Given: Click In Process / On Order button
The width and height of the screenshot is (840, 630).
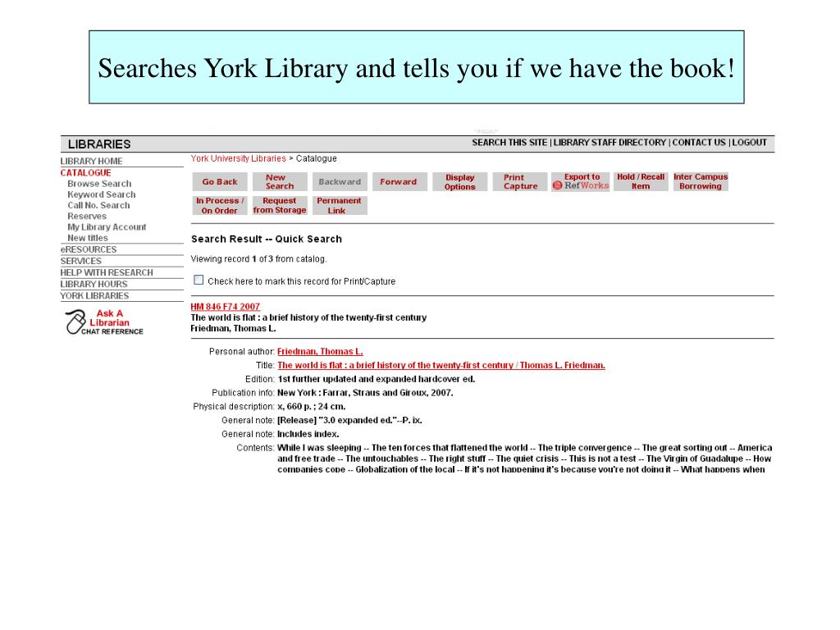Looking at the screenshot, I should [220, 206].
